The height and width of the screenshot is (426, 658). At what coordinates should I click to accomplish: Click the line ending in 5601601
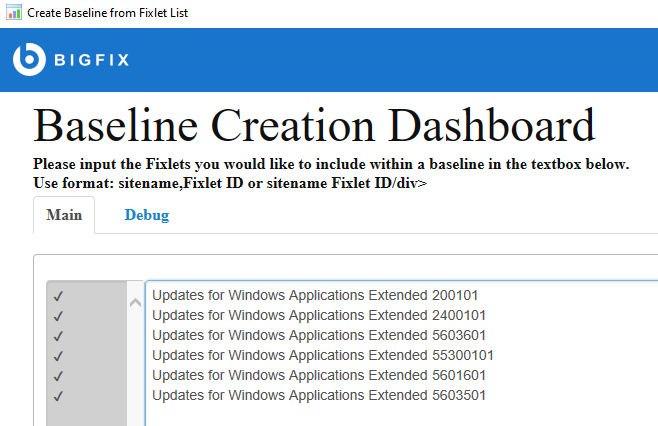319,375
